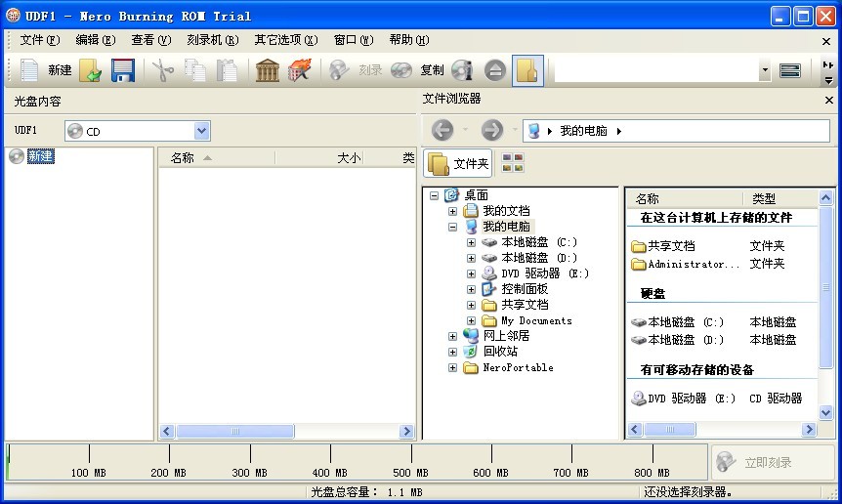
Task: Toggle the file browser toolbar button
Action: click(527, 70)
